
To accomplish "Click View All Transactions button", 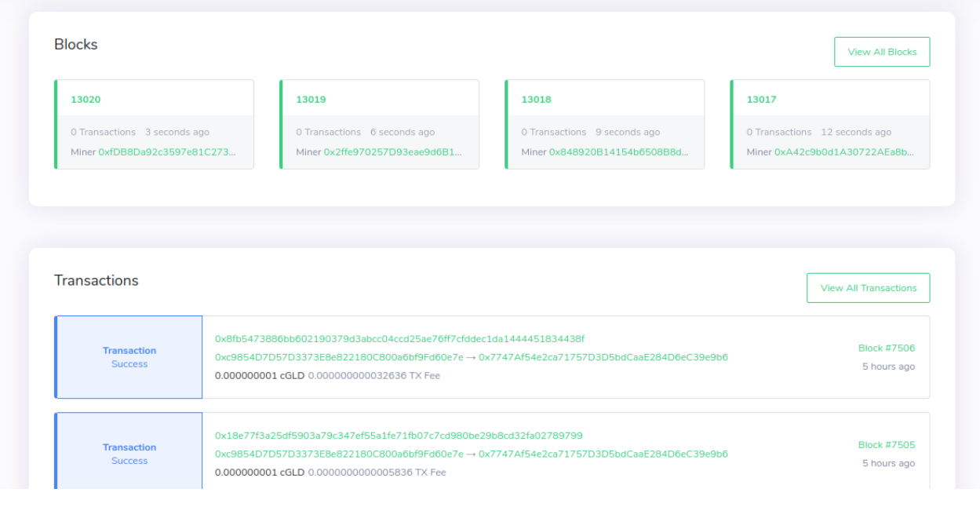I will (868, 287).
